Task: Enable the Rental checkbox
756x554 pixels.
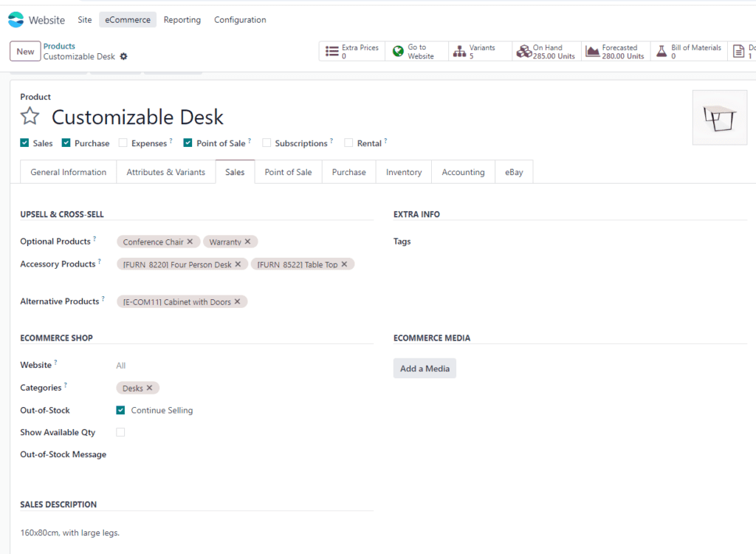Action: pyautogui.click(x=349, y=143)
